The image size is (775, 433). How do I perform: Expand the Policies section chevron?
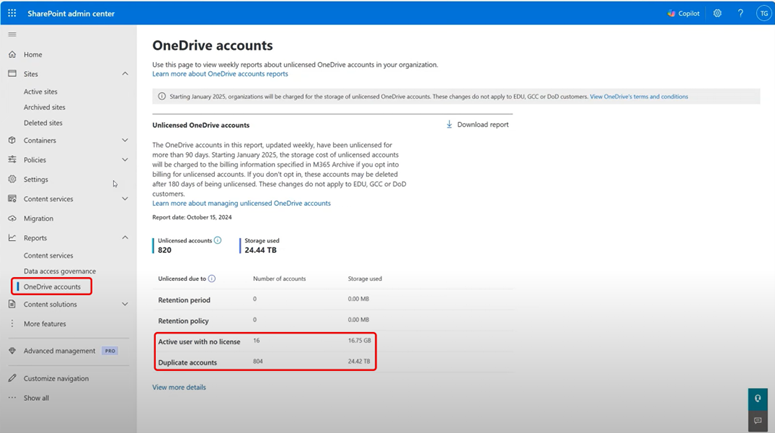125,160
